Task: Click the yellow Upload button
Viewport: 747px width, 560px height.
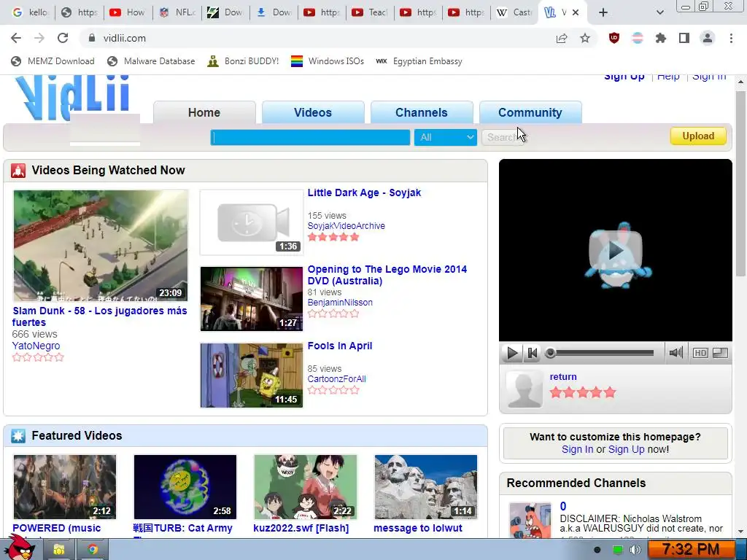Action: (x=698, y=136)
